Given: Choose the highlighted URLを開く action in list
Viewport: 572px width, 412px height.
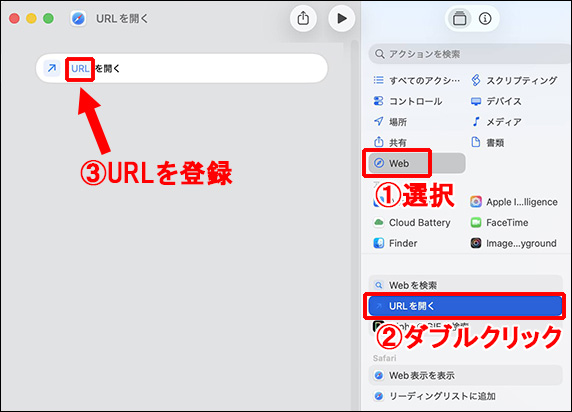Looking at the screenshot, I should tap(465, 306).
